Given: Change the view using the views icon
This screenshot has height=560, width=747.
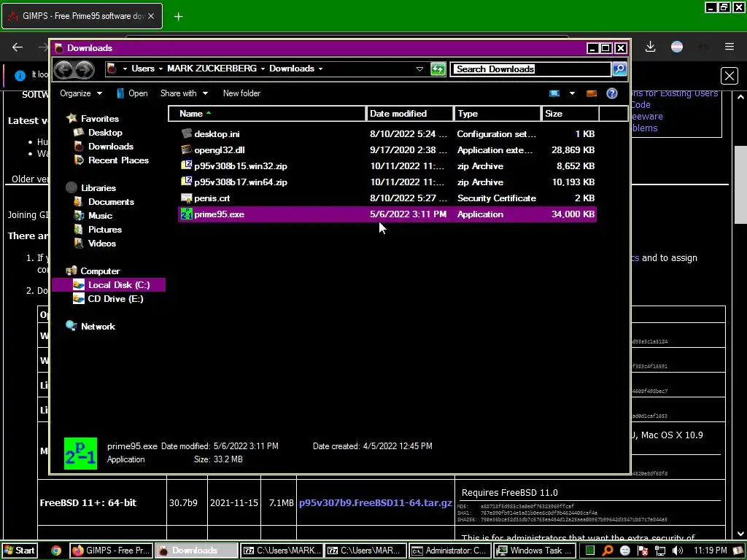Looking at the screenshot, I should 554,93.
